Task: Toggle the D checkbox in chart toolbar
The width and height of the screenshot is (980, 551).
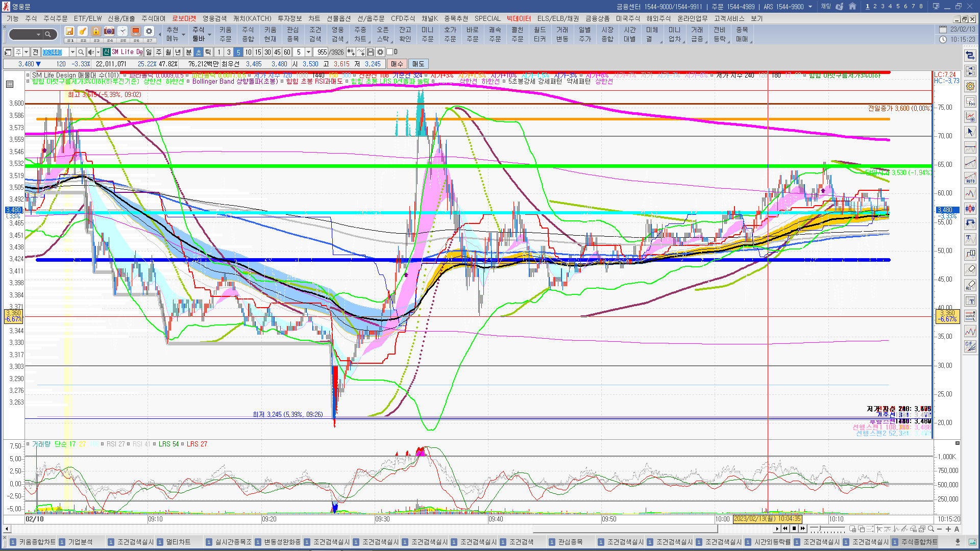Action: point(390,52)
